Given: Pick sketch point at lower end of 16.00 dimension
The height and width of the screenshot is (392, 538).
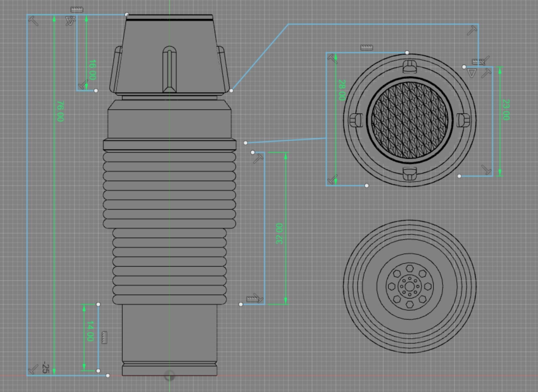Looking at the screenshot, I should [x=96, y=91].
